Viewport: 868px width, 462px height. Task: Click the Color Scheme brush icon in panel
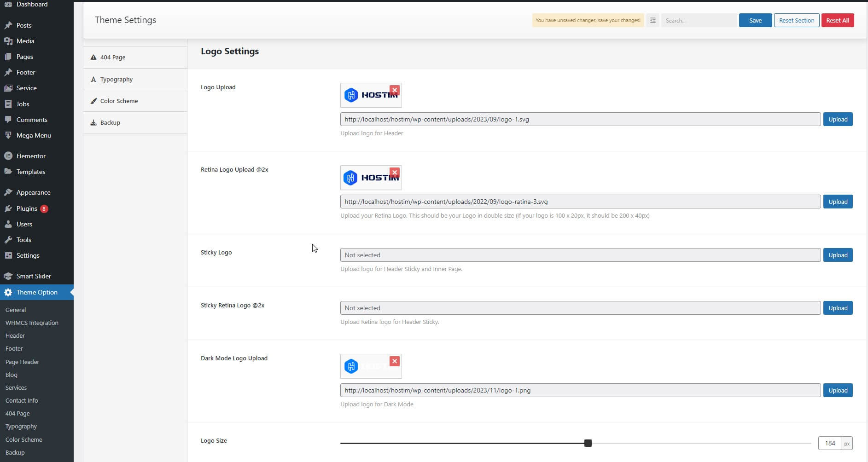coord(93,101)
